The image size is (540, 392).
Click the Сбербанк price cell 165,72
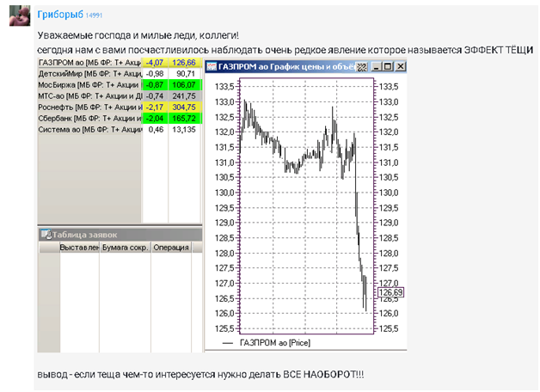pyautogui.click(x=184, y=119)
